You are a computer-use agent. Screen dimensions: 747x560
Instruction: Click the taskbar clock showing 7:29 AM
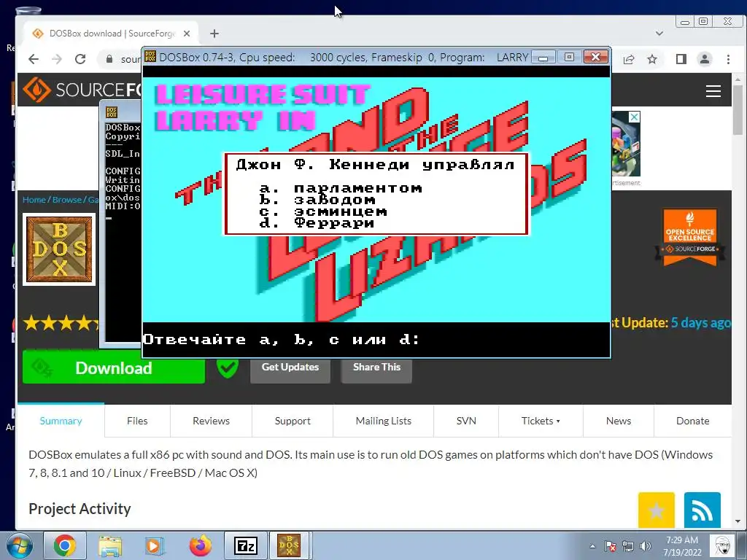click(x=682, y=546)
